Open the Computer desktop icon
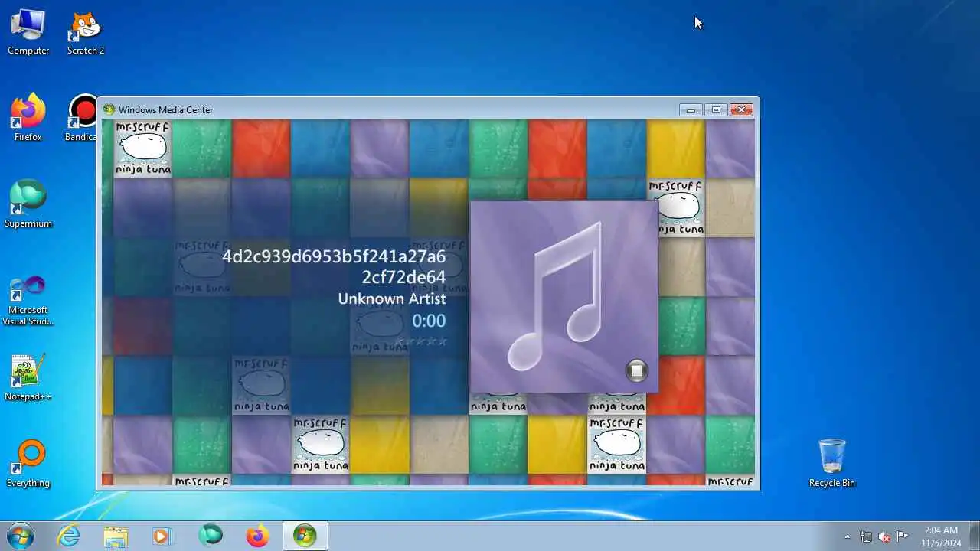The width and height of the screenshot is (980, 551). click(28, 32)
